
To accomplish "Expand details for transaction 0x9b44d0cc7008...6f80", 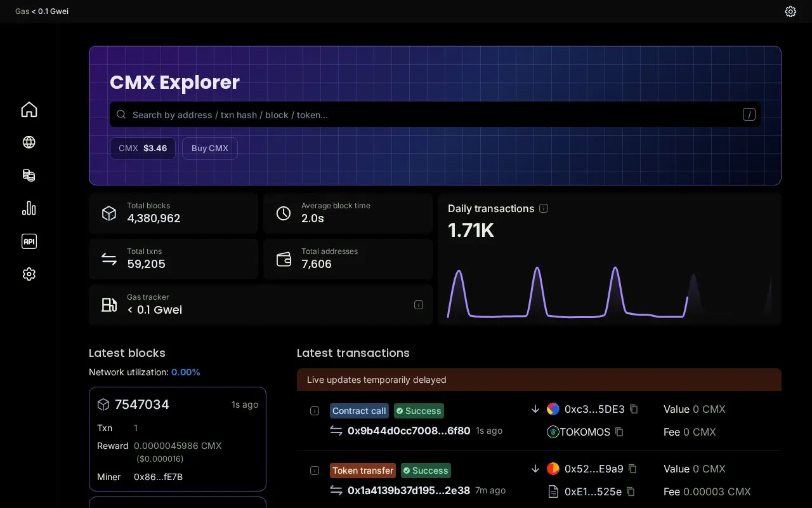I will [x=315, y=411].
